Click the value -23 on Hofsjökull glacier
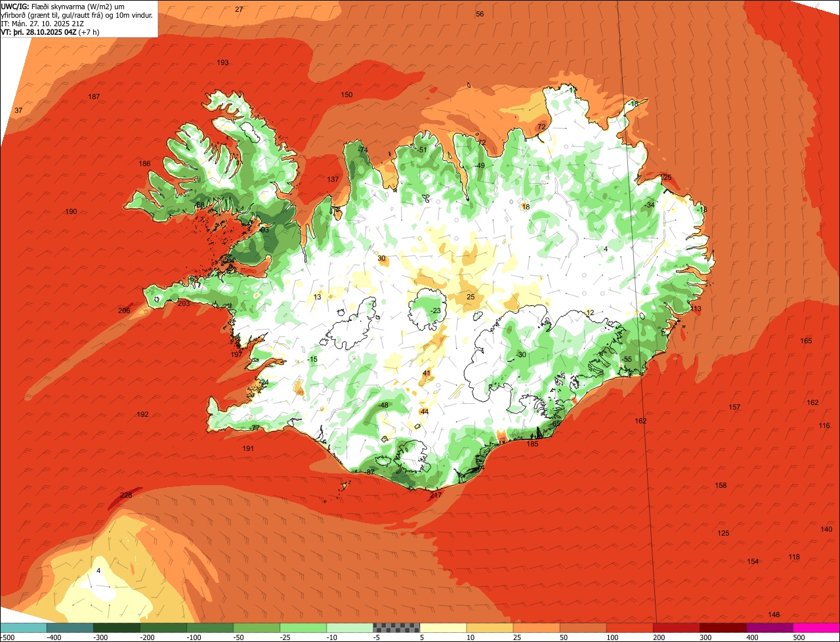This screenshot has width=840, height=642. (436, 310)
